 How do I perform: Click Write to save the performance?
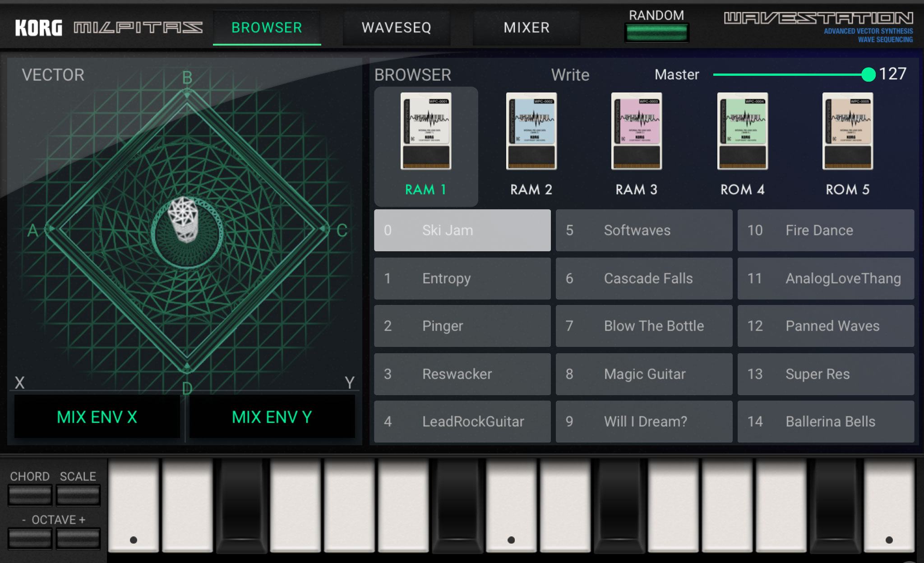click(x=570, y=75)
